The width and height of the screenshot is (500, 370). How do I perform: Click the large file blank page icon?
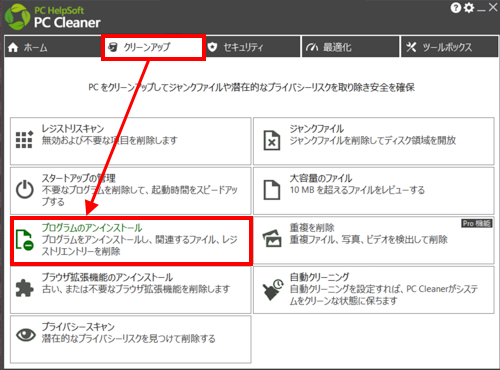(272, 190)
